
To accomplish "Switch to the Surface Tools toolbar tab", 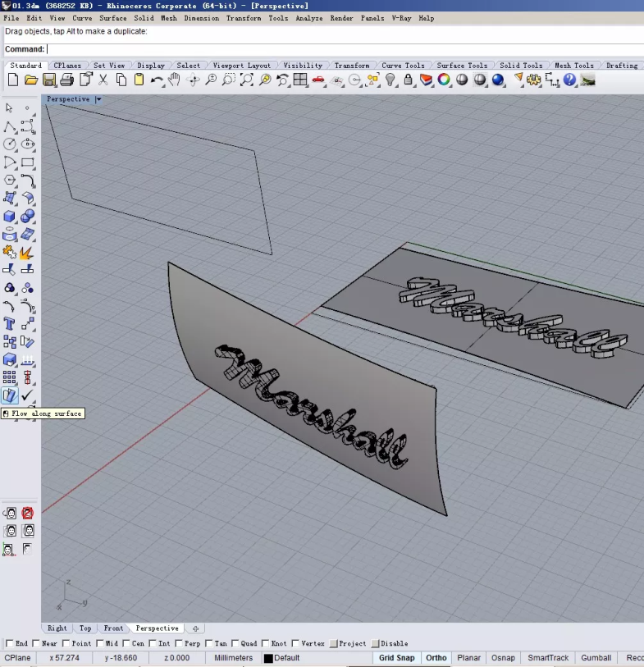I will coord(462,66).
